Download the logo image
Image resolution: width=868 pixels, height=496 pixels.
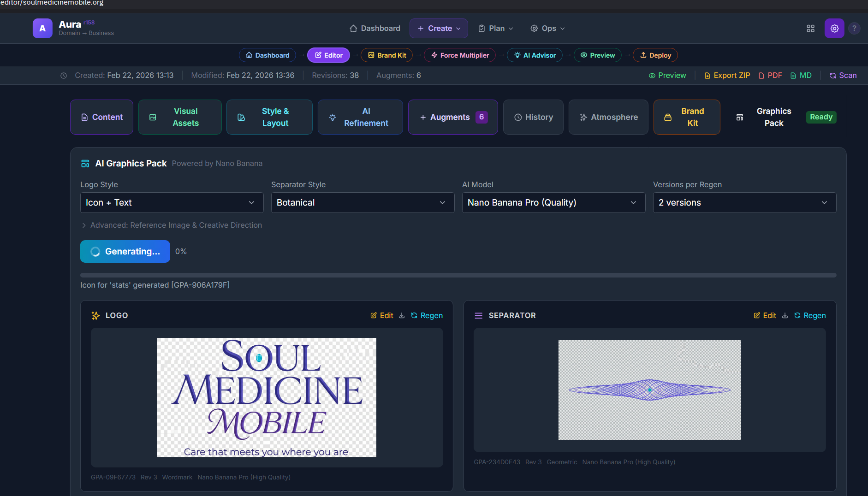(x=402, y=316)
